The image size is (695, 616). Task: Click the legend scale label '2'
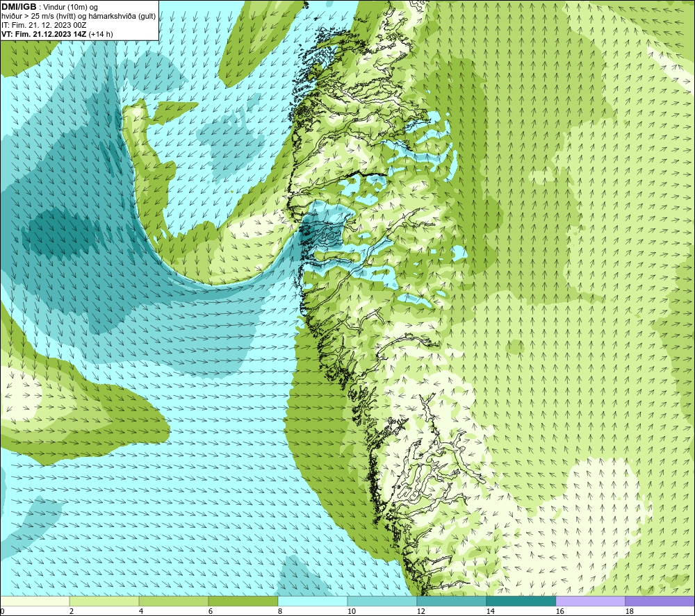[x=72, y=611]
